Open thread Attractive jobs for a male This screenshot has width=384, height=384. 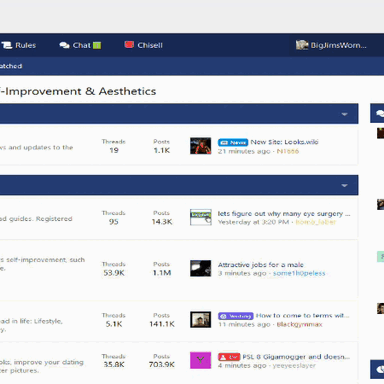click(x=261, y=265)
